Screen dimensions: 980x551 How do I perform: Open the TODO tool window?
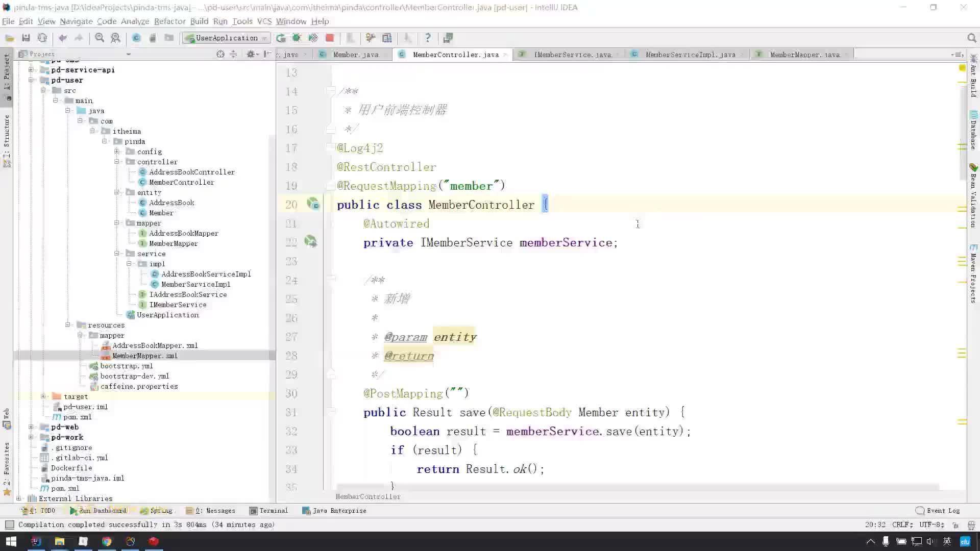tap(40, 511)
